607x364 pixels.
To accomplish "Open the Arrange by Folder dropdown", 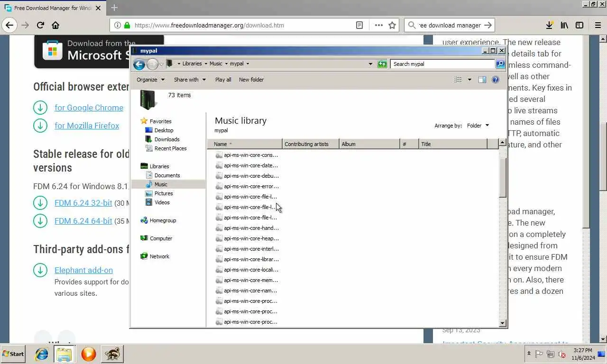I will (478, 126).
